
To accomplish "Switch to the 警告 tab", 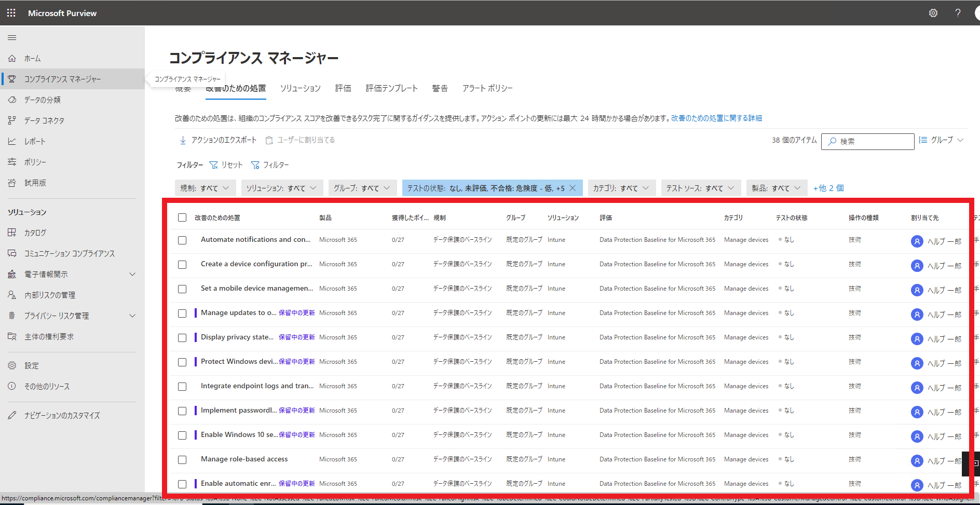I will [440, 88].
